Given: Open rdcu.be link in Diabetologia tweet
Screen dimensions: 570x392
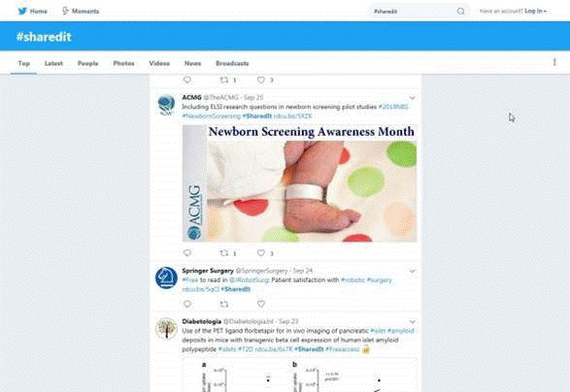Looking at the screenshot, I should tap(274, 349).
